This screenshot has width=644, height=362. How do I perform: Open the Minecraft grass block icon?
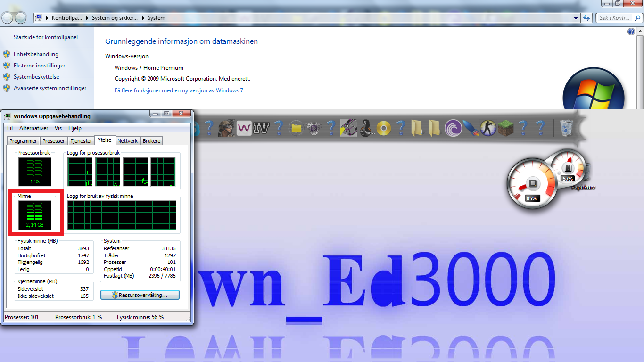[x=505, y=128]
